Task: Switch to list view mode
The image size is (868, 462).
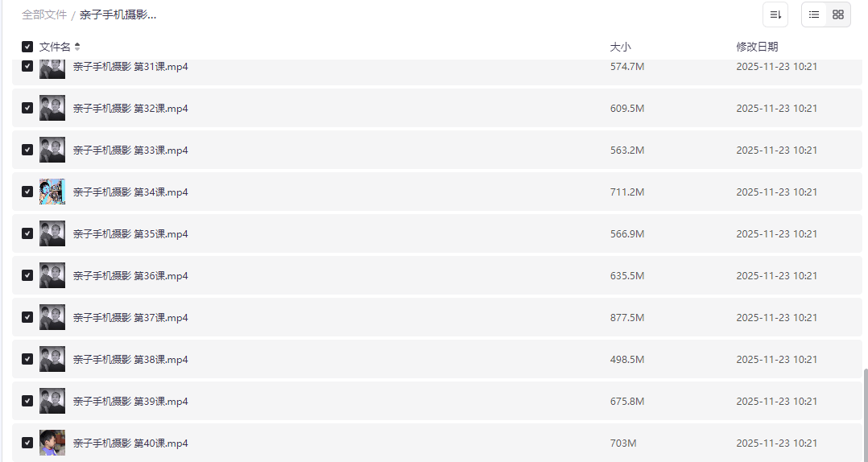Action: 814,14
